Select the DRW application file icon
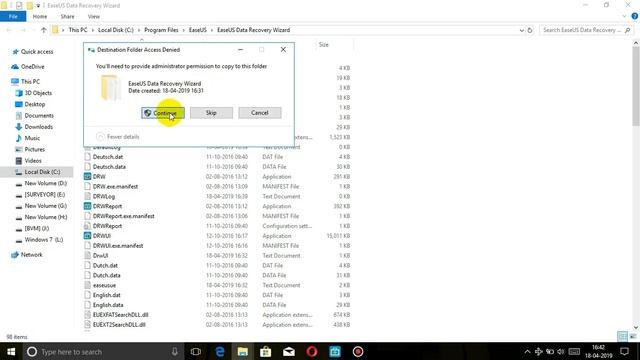Screen dimensions: 640x360 pos(87,177)
